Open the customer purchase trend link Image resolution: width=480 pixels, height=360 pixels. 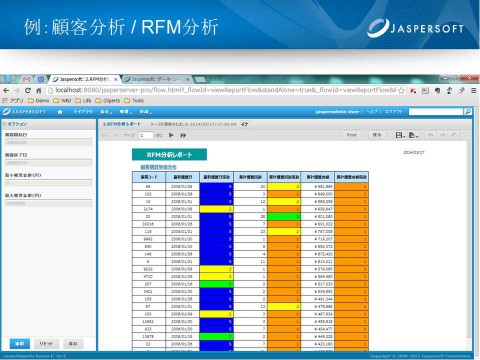(158, 167)
